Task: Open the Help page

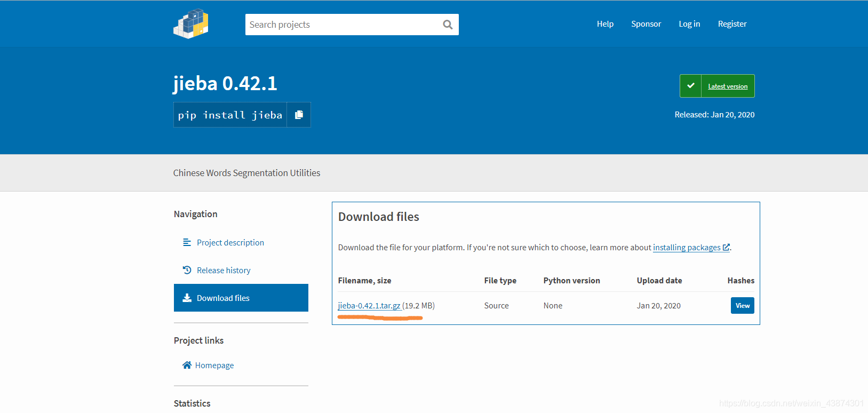Action: point(605,24)
